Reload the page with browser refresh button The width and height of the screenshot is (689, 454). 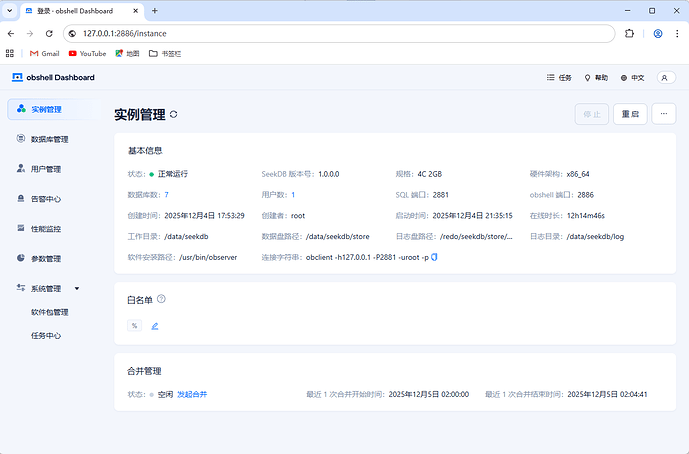point(49,33)
